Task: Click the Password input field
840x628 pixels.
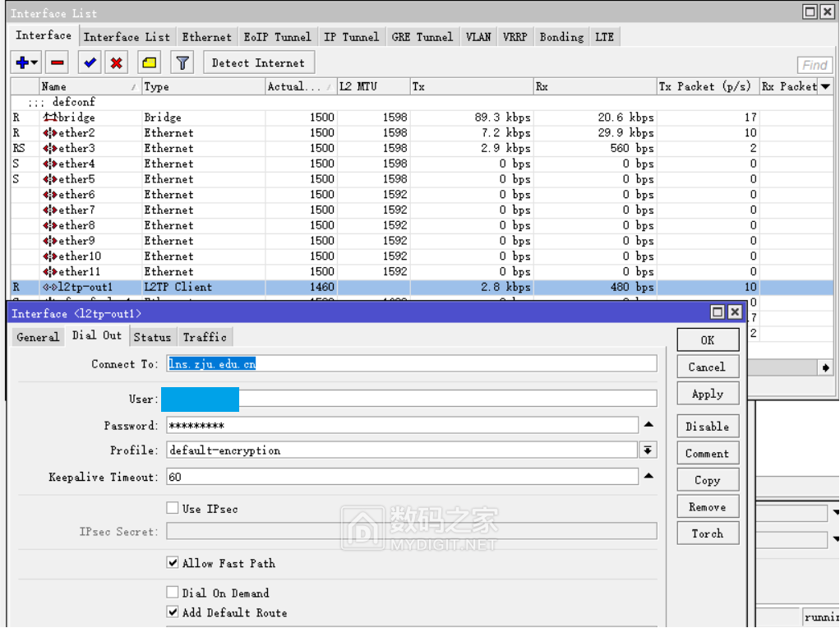Action: (x=402, y=425)
